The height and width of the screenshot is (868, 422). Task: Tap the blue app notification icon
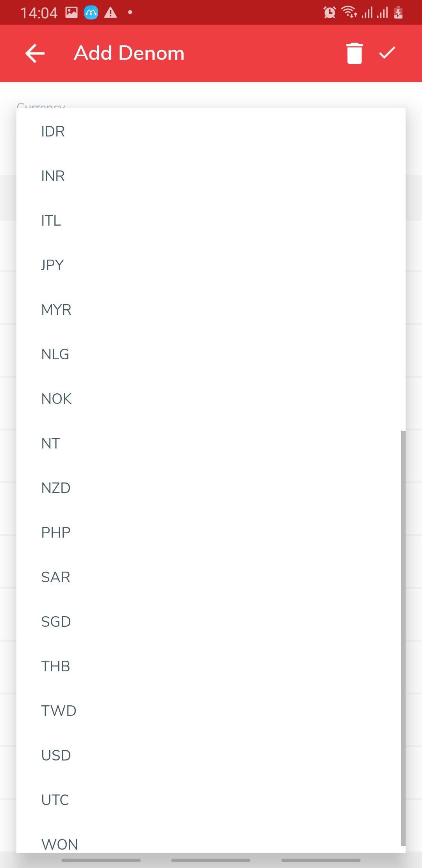pos(91,13)
